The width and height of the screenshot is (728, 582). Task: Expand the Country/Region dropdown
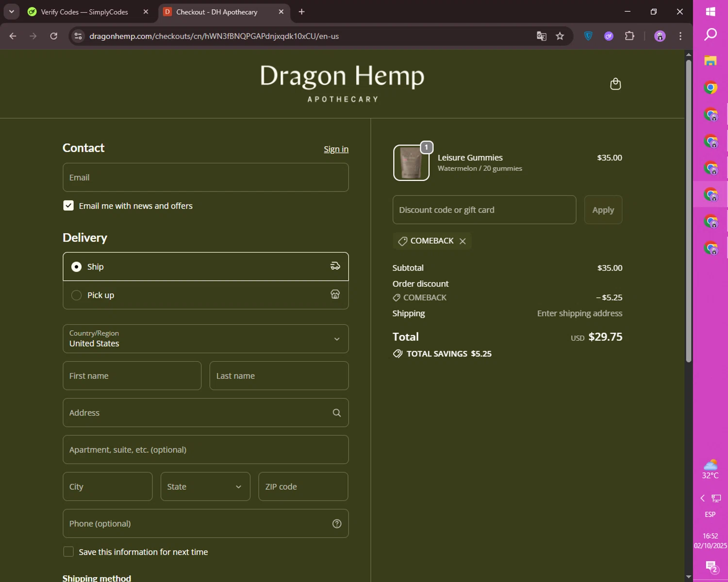(206, 339)
